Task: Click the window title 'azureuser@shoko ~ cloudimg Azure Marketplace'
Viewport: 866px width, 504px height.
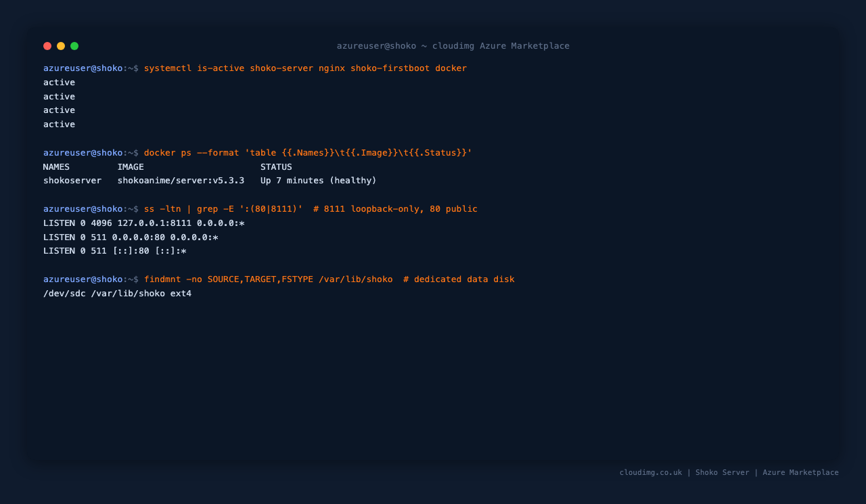Action: (453, 46)
